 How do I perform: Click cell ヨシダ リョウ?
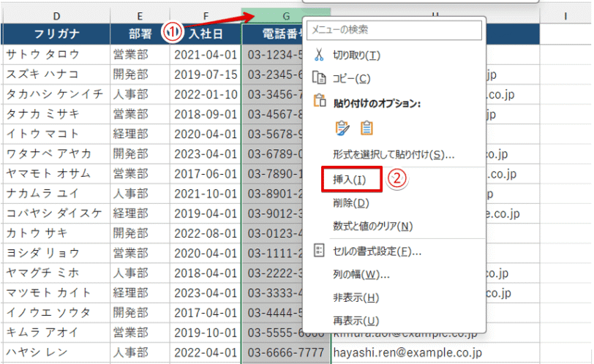(x=56, y=253)
